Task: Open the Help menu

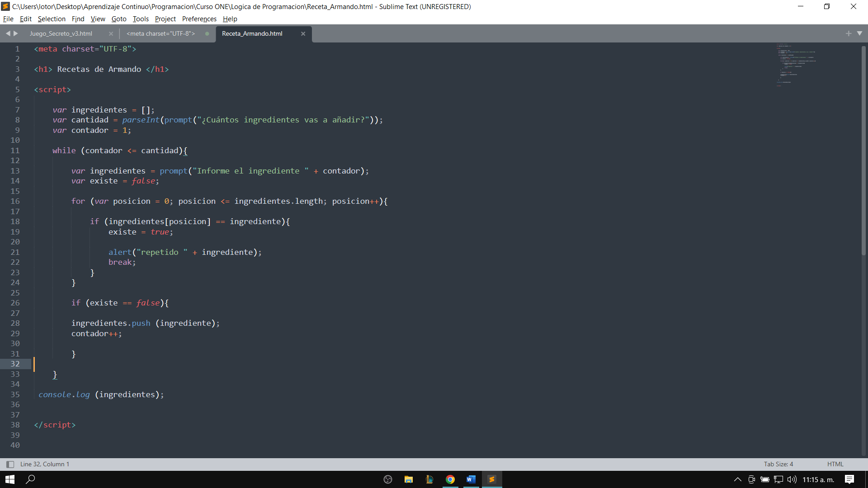Action: [x=230, y=19]
